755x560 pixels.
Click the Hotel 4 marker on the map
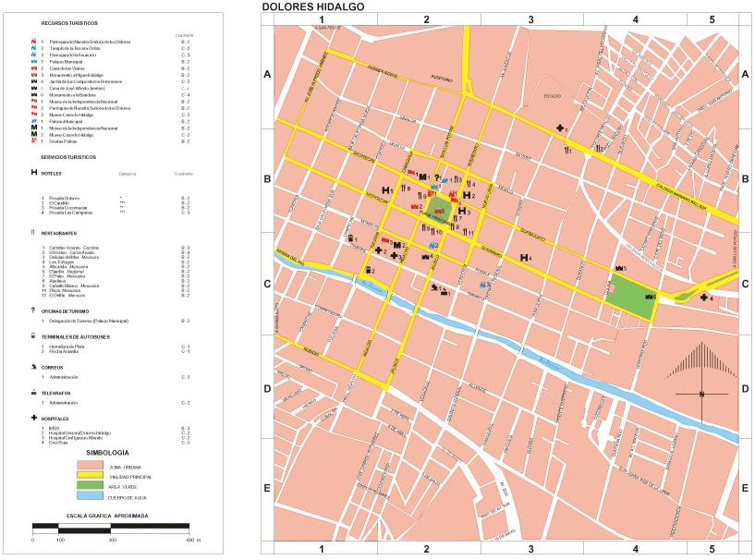(x=524, y=257)
